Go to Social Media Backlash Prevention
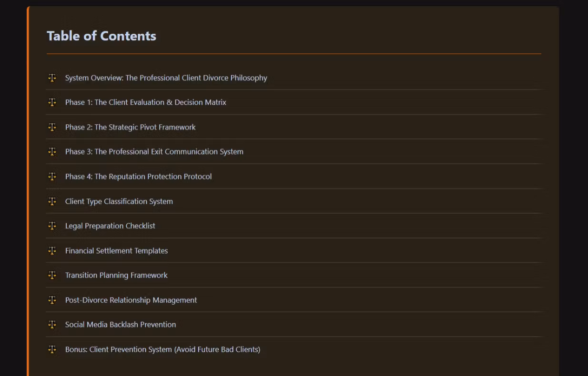Image resolution: width=588 pixels, height=376 pixels. (x=120, y=325)
